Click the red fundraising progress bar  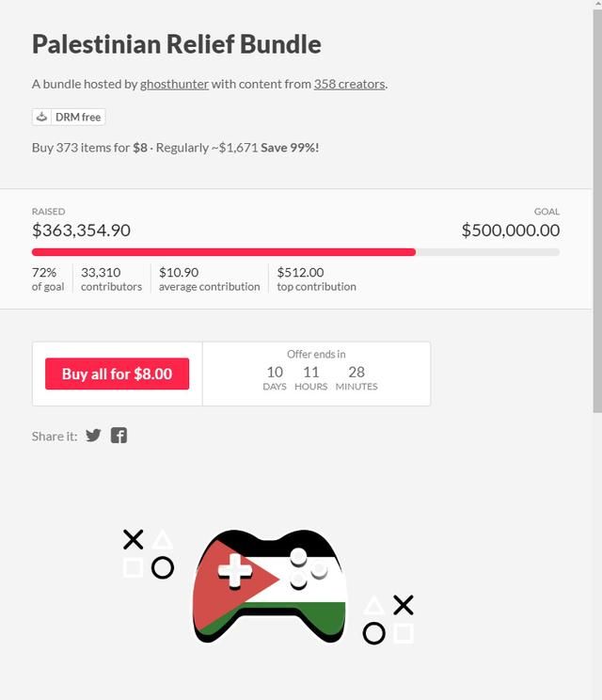point(224,252)
